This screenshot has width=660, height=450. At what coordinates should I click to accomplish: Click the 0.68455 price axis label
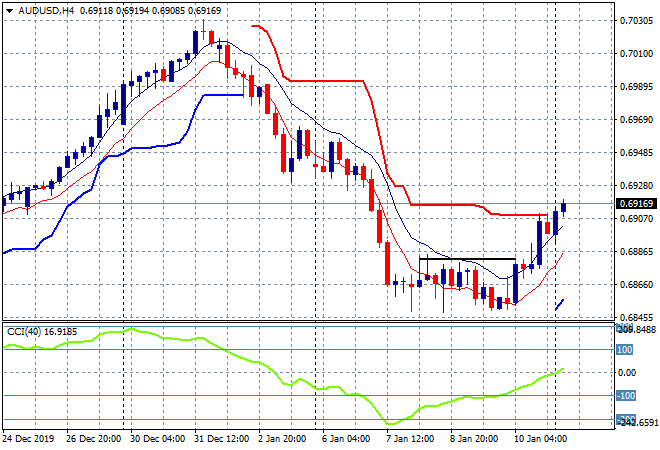636,317
